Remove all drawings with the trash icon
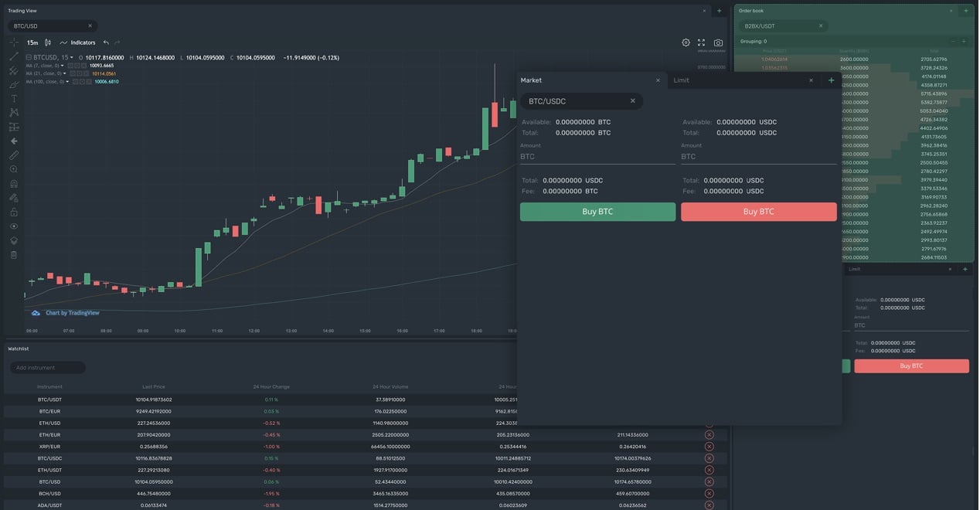The image size is (980, 510). pos(14,254)
